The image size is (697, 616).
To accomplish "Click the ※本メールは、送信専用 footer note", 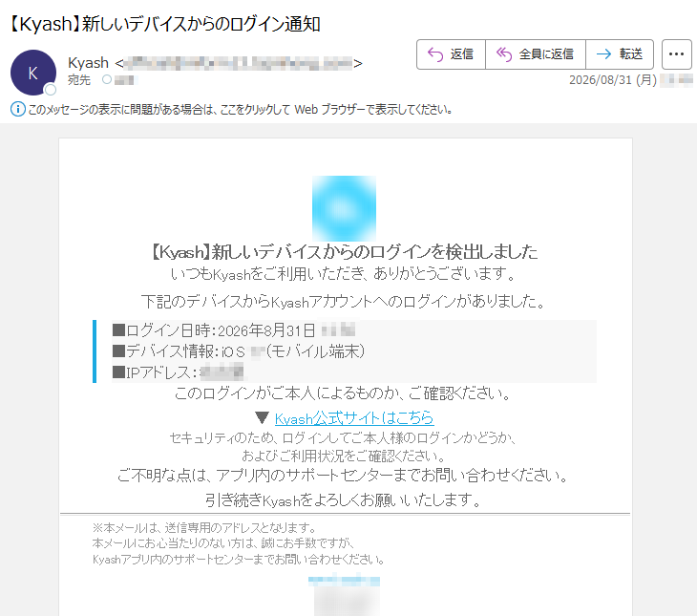I will tap(204, 528).
